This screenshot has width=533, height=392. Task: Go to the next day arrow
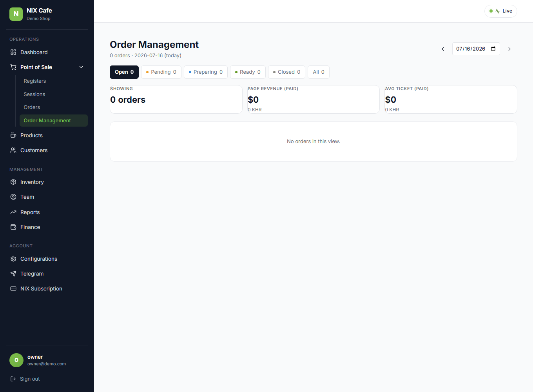point(509,49)
